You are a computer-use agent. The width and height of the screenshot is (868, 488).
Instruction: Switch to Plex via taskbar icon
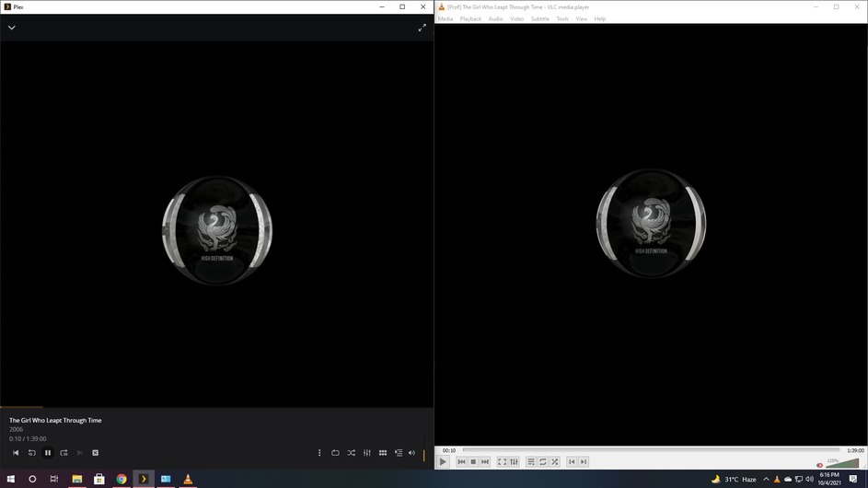pyautogui.click(x=144, y=479)
